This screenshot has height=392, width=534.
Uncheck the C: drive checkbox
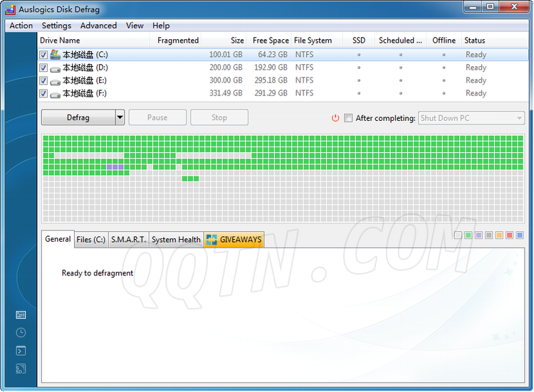coord(44,55)
